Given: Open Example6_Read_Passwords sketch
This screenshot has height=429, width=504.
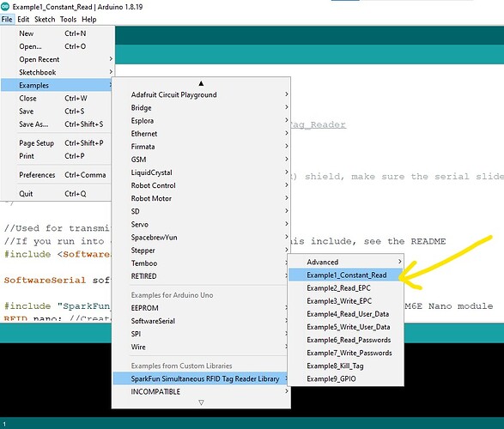Looking at the screenshot, I should tap(346, 340).
